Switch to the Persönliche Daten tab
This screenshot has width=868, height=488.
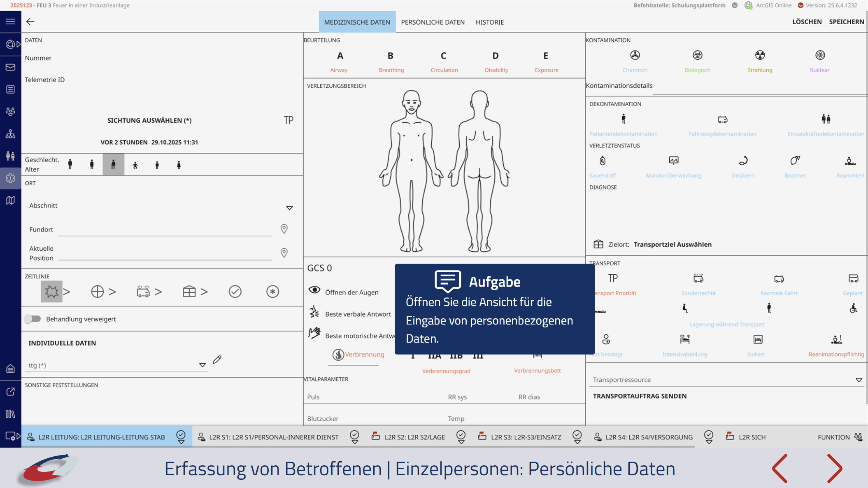pyautogui.click(x=433, y=22)
